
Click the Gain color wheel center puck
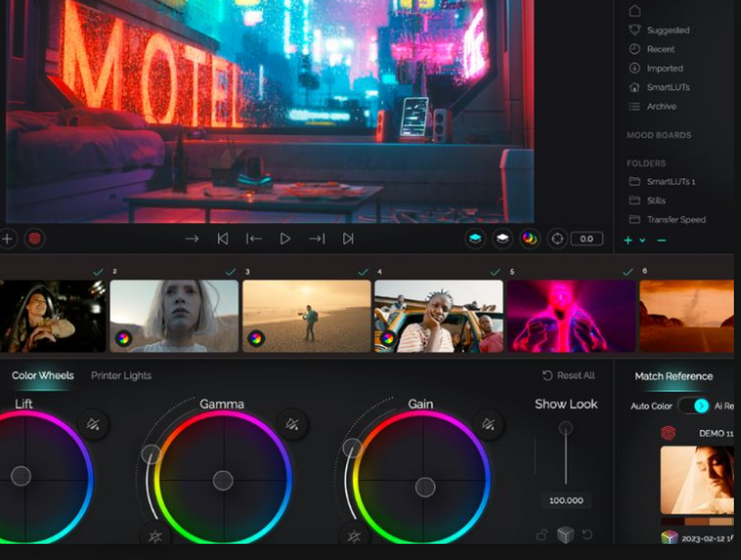[x=425, y=487]
